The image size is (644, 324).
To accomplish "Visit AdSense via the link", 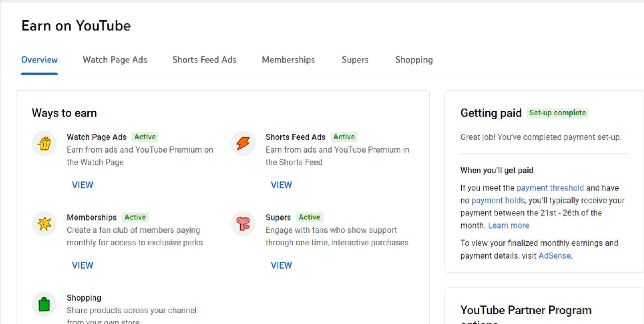I will 554,255.
